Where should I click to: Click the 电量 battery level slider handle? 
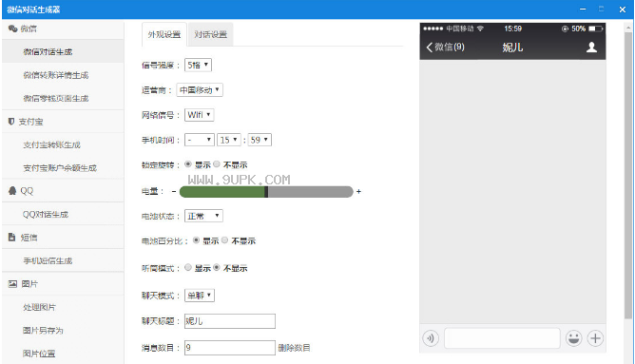(266, 192)
